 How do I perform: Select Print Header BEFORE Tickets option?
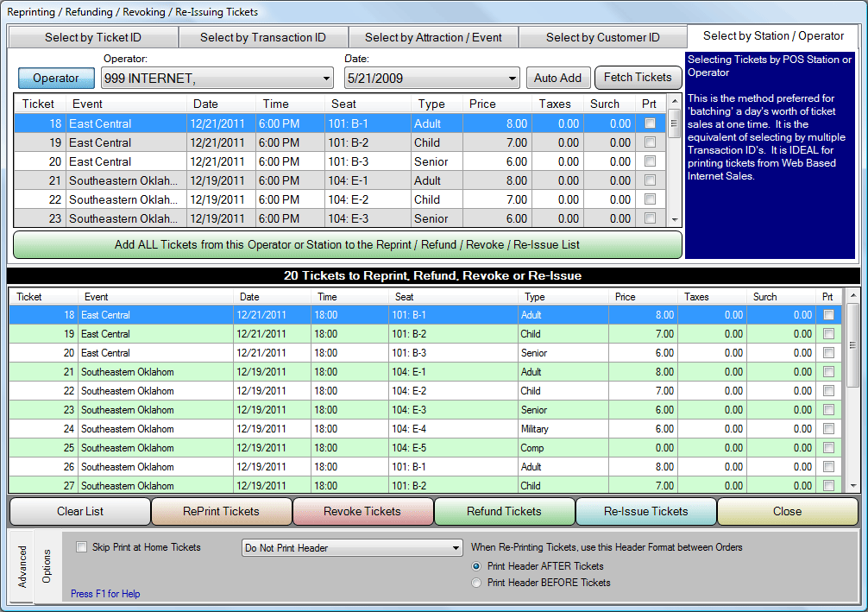tap(477, 583)
